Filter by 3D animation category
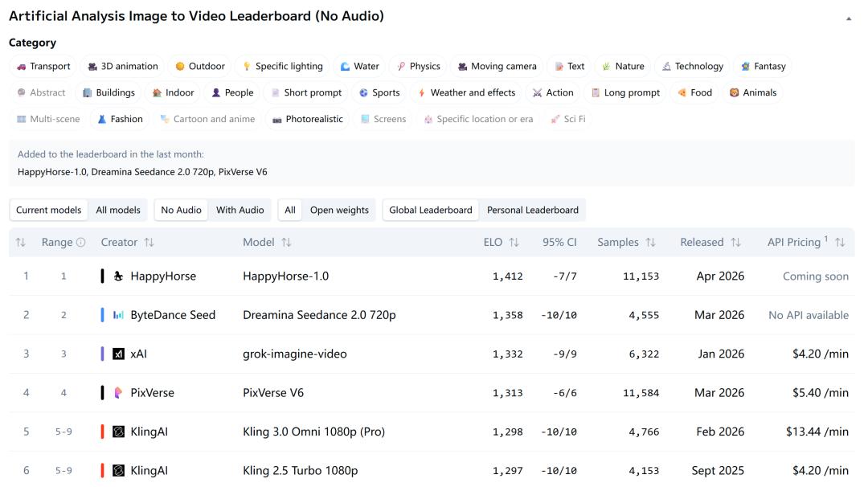 (x=124, y=67)
